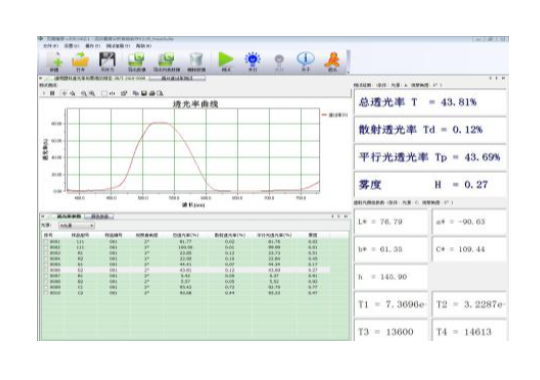Open the 帮助 menu

(x=143, y=46)
